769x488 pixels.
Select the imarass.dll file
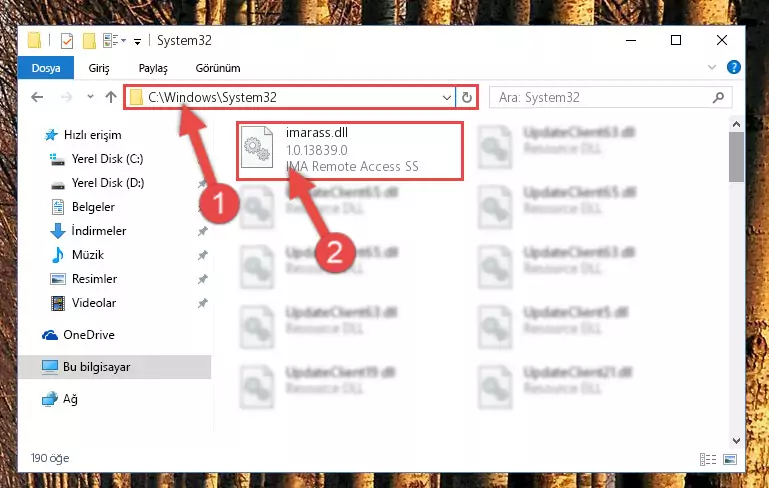click(x=350, y=150)
